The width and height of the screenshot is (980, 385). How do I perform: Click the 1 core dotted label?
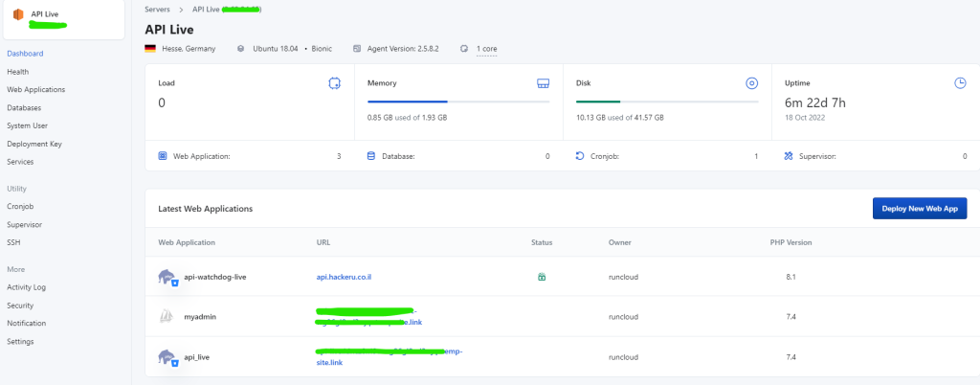[x=486, y=48]
